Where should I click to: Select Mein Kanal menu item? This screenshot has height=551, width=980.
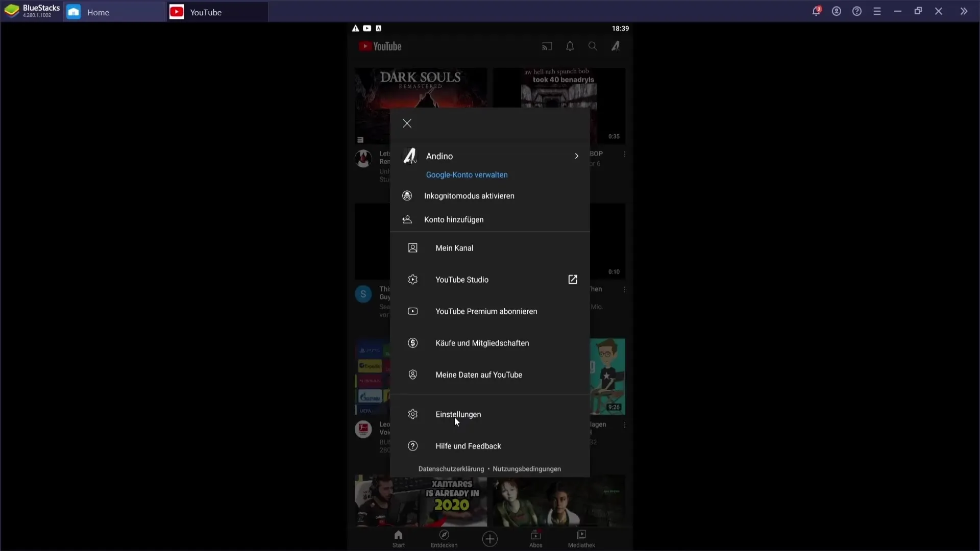pos(454,247)
